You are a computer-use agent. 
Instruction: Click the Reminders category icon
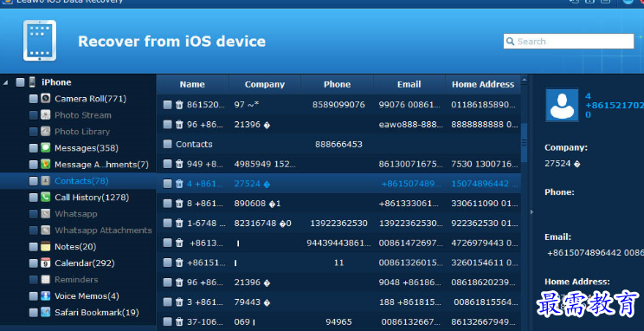pyautogui.click(x=45, y=280)
